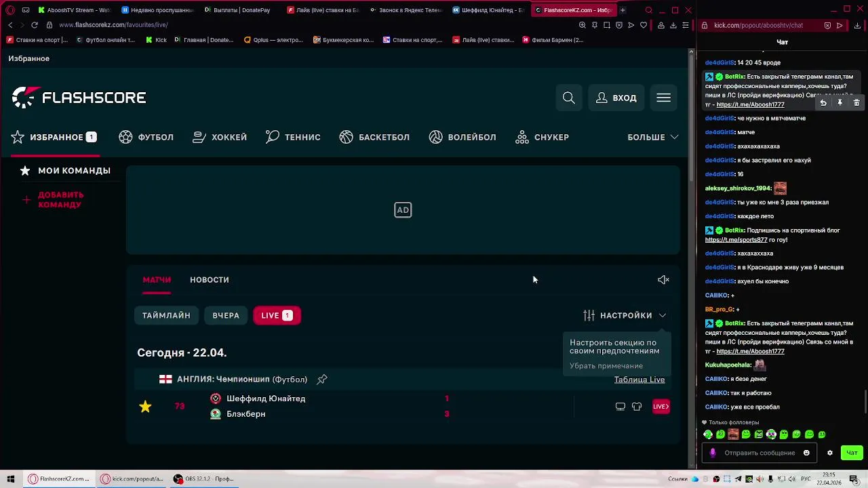Open browser downloads icon in main window

pos(673,25)
